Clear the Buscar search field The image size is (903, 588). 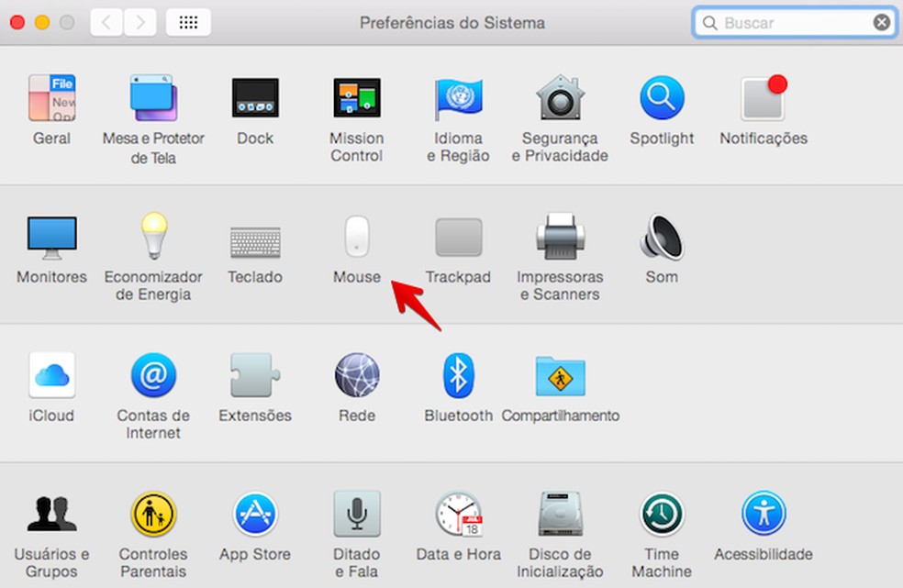click(881, 22)
